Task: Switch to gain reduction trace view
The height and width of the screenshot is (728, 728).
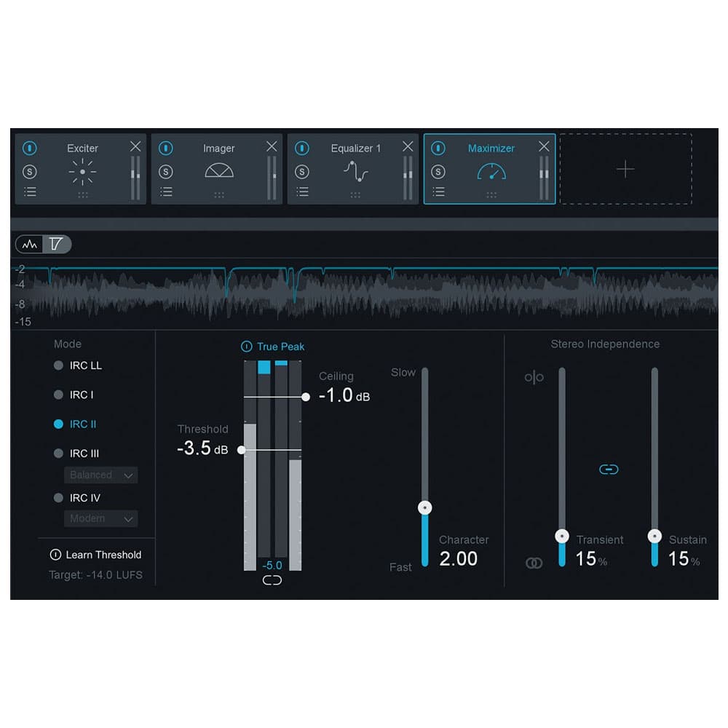Action: [x=56, y=244]
